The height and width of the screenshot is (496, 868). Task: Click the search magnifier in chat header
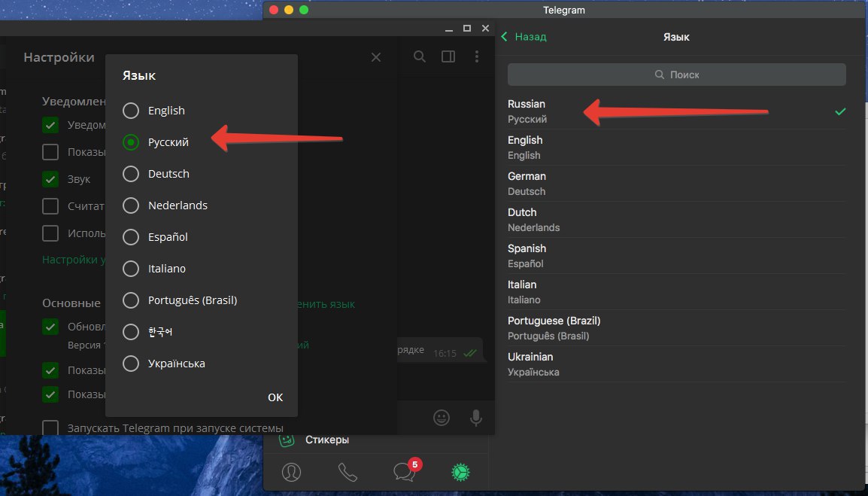click(x=420, y=56)
